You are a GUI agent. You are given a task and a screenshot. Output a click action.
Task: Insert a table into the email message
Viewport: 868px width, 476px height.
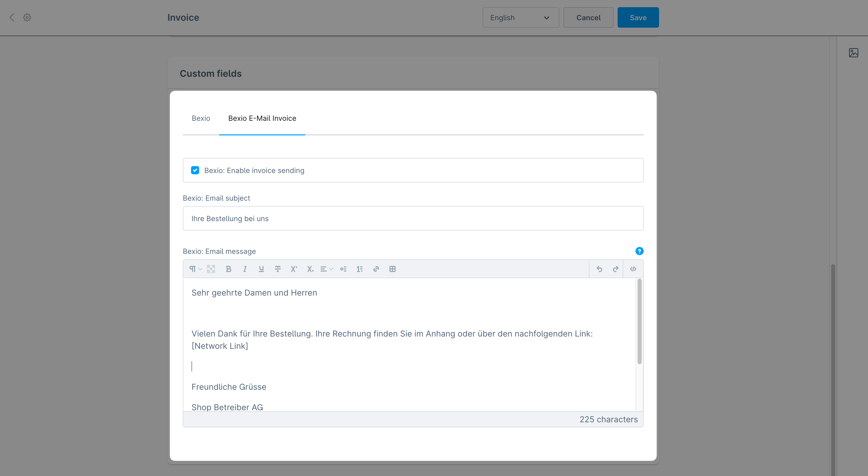tap(393, 269)
